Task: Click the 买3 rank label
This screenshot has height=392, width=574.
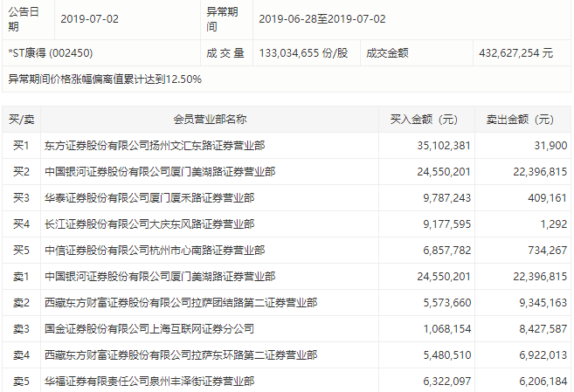Action: pyautogui.click(x=21, y=198)
